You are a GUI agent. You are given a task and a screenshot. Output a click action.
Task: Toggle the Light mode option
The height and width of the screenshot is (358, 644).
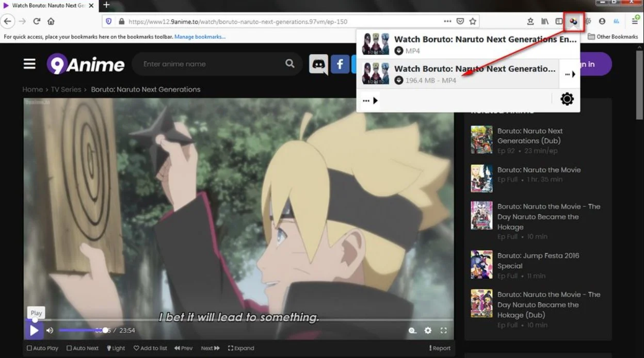[116, 348]
